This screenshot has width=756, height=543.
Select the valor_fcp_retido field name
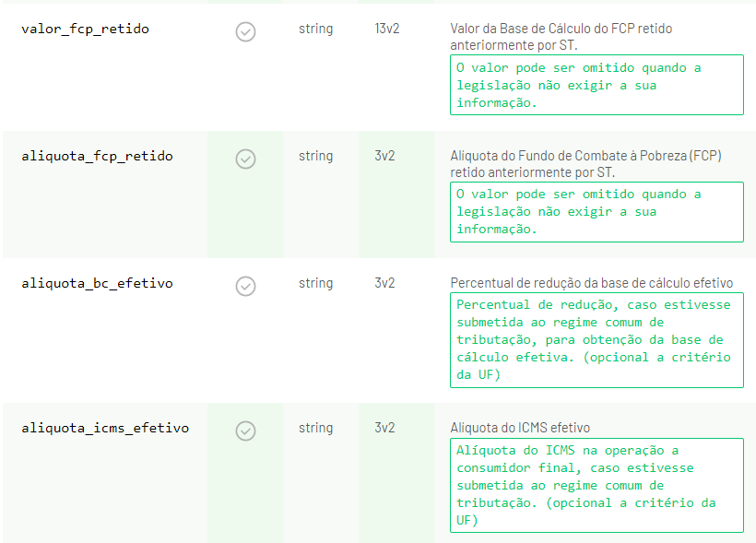pyautogui.click(x=86, y=29)
